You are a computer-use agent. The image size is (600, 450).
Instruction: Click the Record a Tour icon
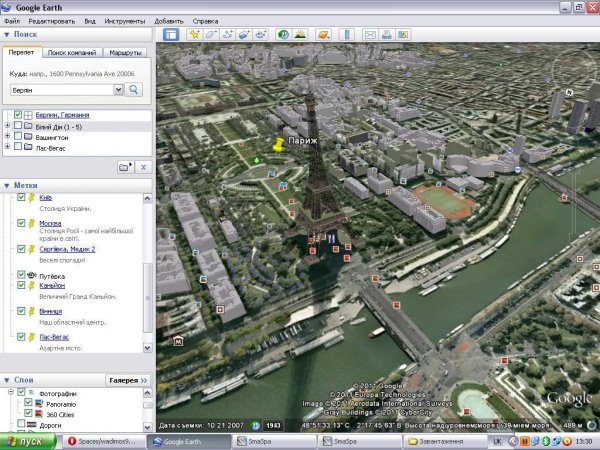coord(261,35)
